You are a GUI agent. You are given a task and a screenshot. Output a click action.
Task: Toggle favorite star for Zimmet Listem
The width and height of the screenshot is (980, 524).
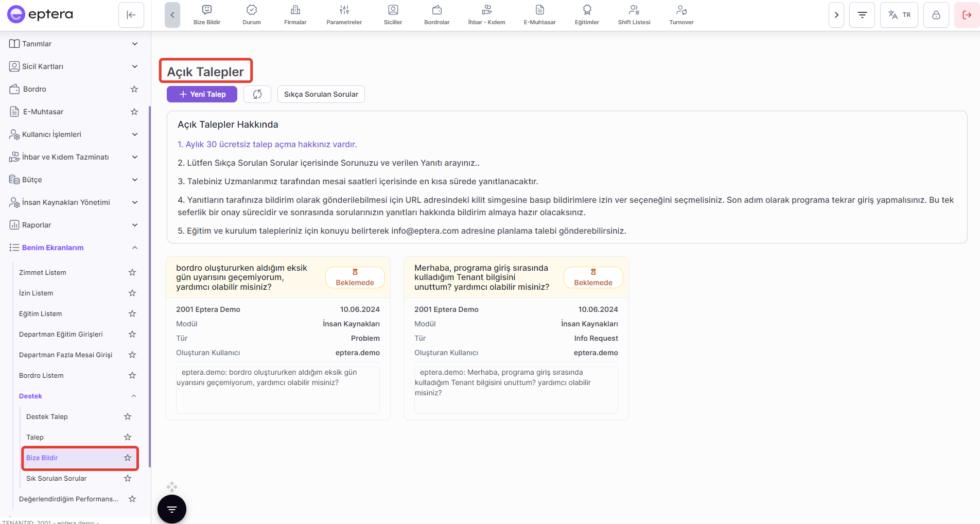[x=132, y=272]
